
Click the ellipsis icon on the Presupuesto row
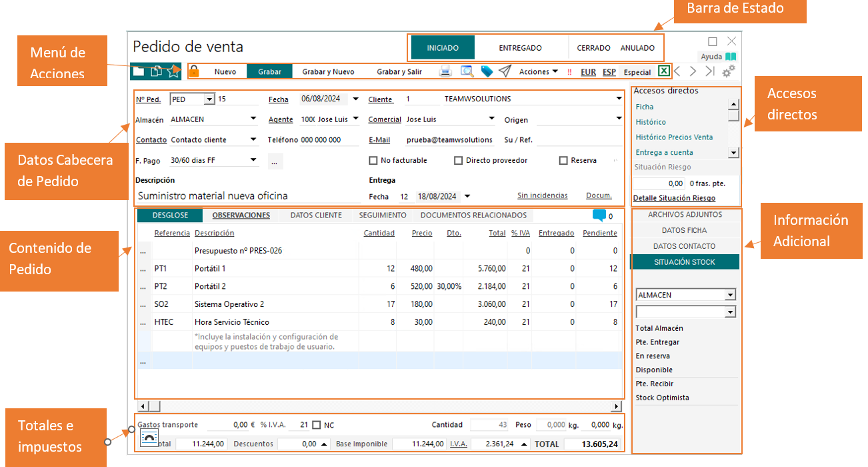click(x=142, y=252)
